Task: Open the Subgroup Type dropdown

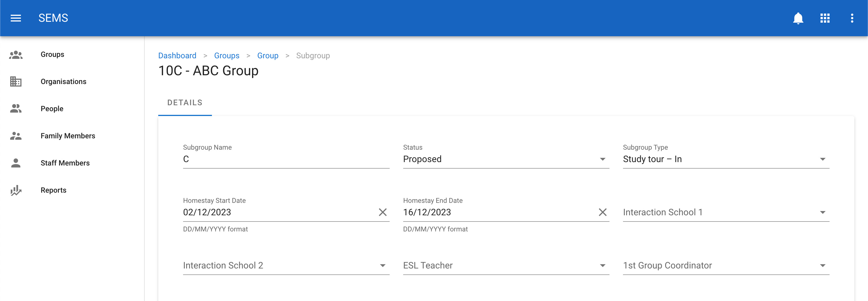Action: (822, 159)
